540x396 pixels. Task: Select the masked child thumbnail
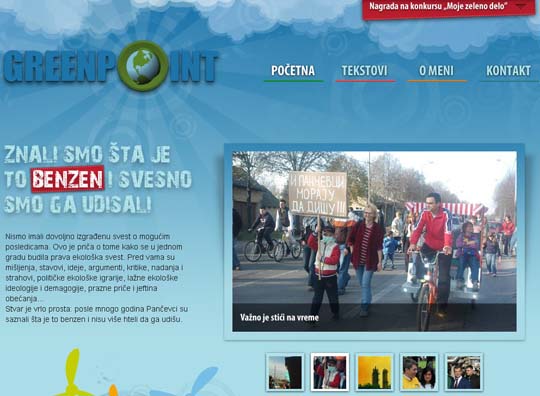[x=330, y=372]
